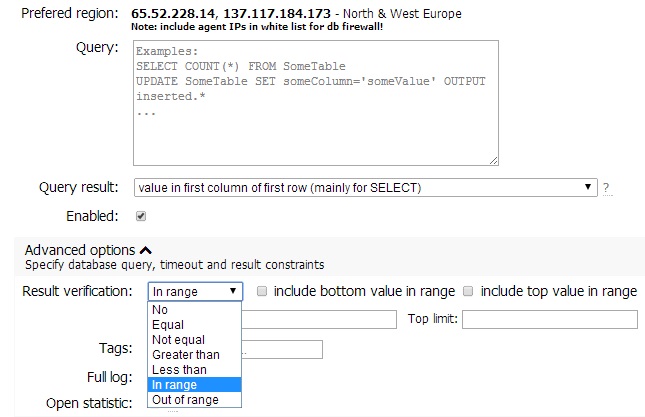Click inside the Query text area
The height and width of the screenshot is (417, 645).
[x=315, y=102]
